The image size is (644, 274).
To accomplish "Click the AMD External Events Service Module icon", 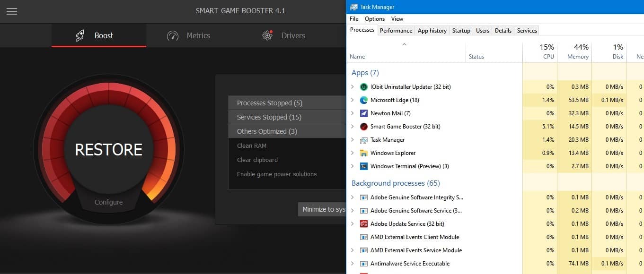I will click(x=364, y=250).
